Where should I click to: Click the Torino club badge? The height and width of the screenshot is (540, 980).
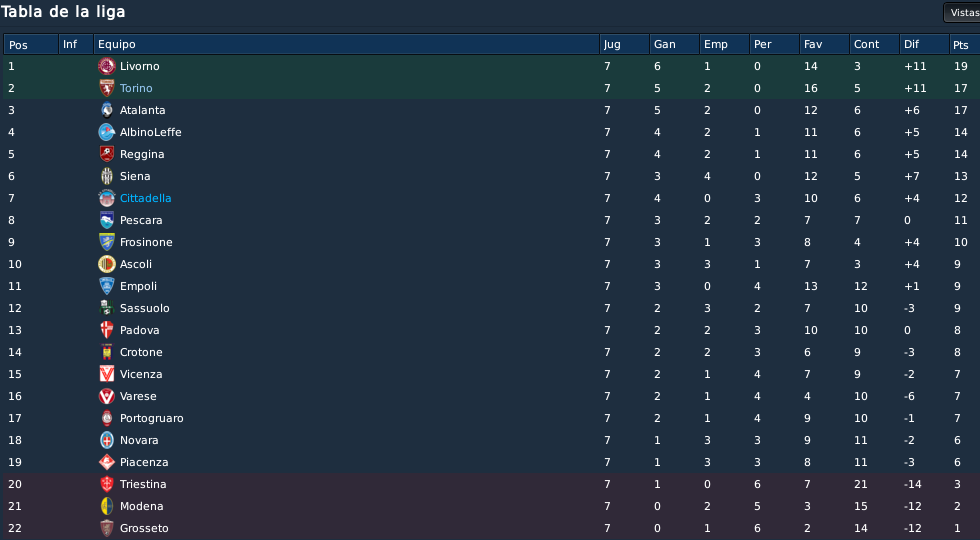click(x=107, y=88)
